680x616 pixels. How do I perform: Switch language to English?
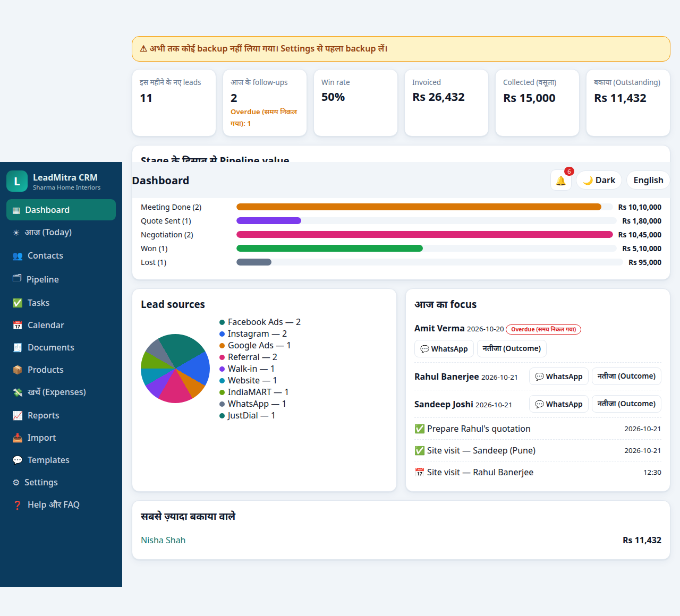point(648,180)
